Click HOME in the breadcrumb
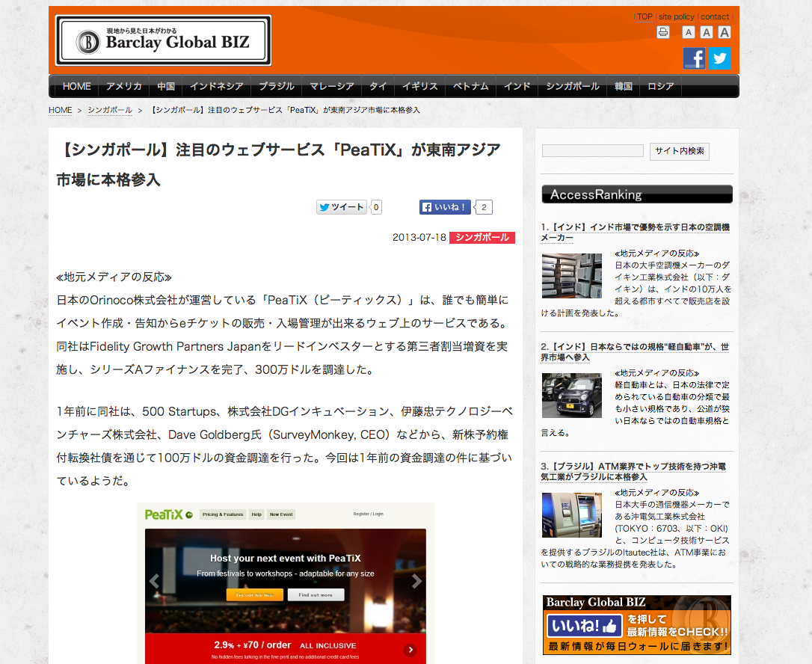This screenshot has height=664, width=812. tap(60, 110)
